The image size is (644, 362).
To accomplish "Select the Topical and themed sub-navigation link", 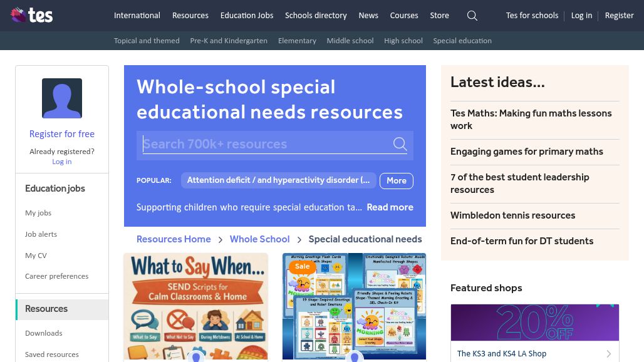I will pos(147,41).
